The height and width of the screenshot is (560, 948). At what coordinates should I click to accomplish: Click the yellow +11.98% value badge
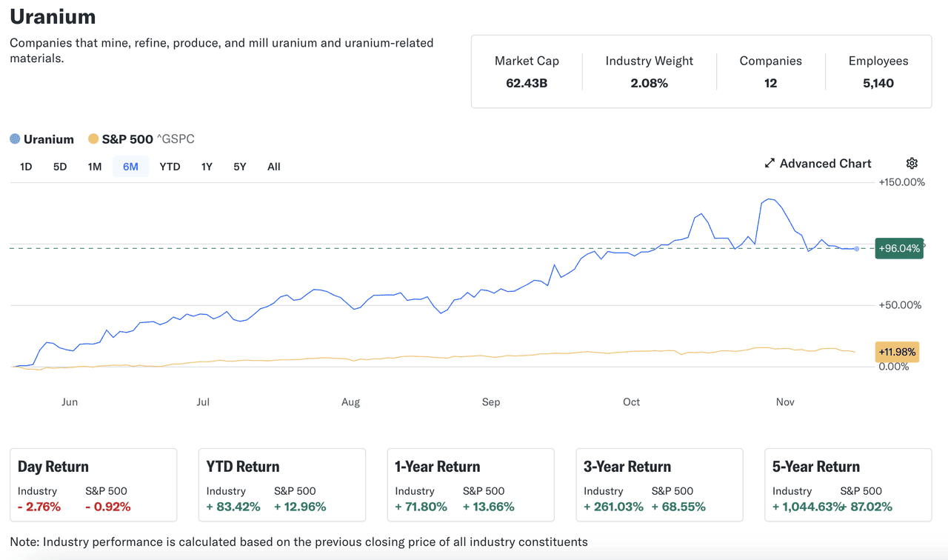[x=897, y=352]
